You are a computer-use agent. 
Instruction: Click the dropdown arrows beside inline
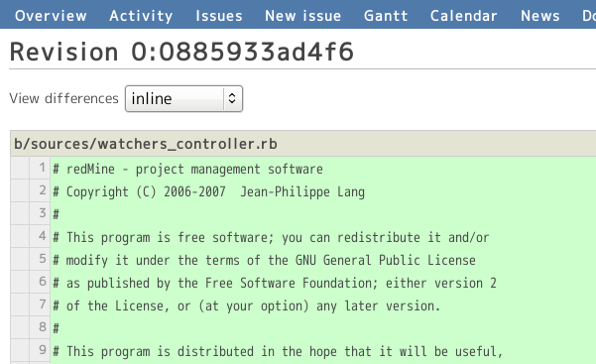(232, 99)
